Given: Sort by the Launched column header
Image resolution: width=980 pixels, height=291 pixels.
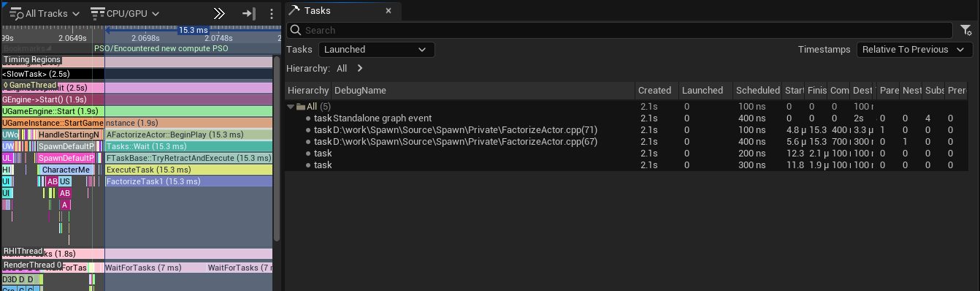Looking at the screenshot, I should point(705,91).
